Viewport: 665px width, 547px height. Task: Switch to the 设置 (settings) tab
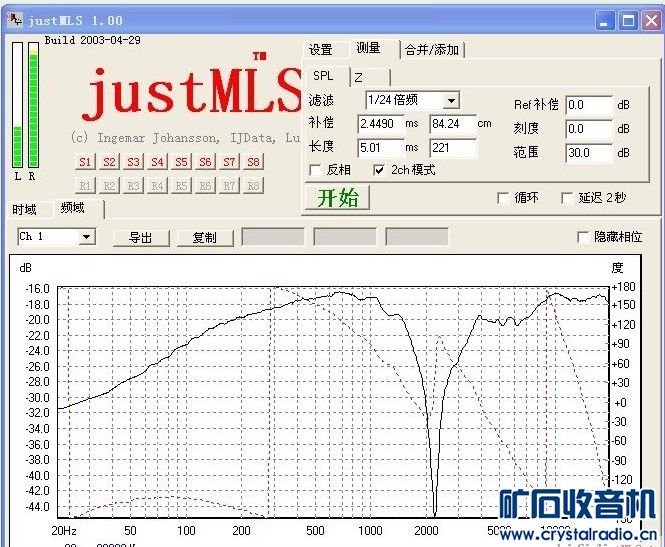pyautogui.click(x=321, y=50)
